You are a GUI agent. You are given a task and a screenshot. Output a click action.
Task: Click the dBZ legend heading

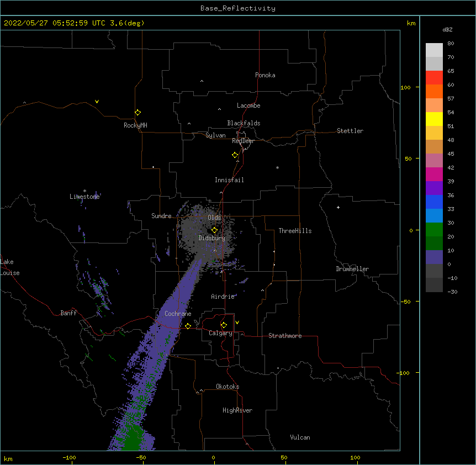(447, 30)
